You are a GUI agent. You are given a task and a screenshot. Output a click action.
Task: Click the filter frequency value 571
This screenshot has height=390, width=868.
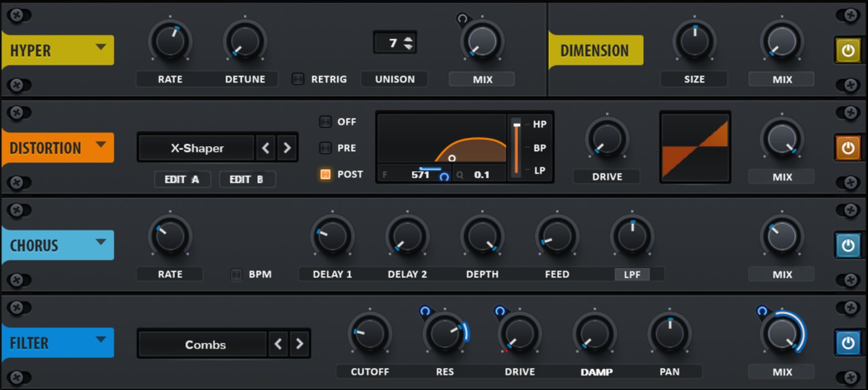tap(421, 174)
